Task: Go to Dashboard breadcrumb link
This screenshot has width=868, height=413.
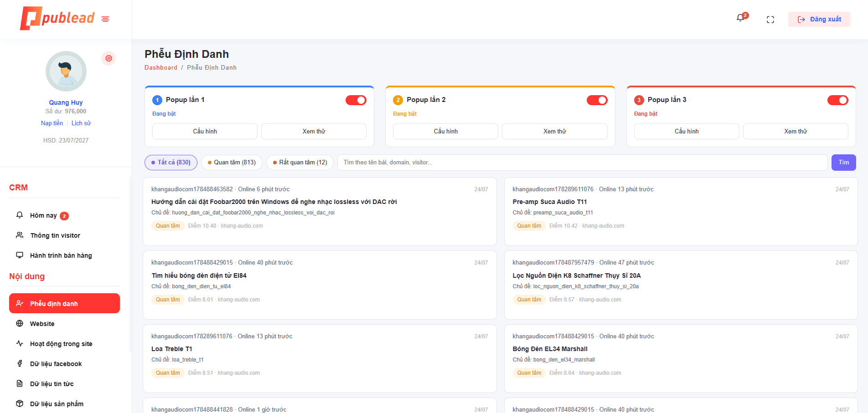Action: click(x=161, y=67)
